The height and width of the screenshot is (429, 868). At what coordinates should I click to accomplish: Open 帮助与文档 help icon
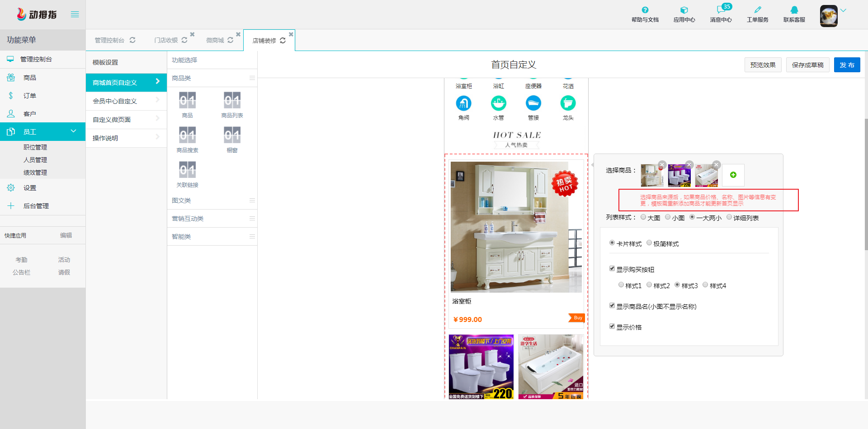point(645,10)
